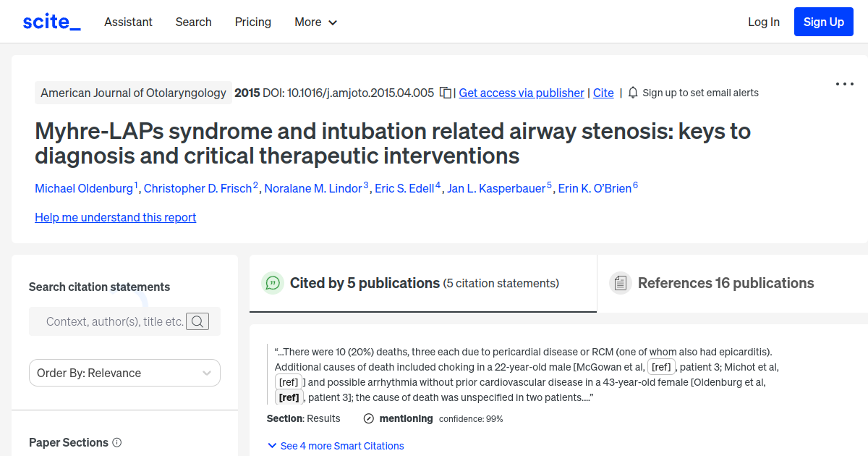This screenshot has width=868, height=456.
Task: Open the Pricing page
Action: [x=252, y=22]
